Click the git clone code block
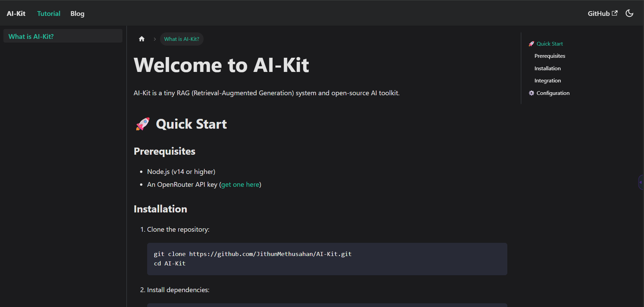644x307 pixels. coord(327,259)
